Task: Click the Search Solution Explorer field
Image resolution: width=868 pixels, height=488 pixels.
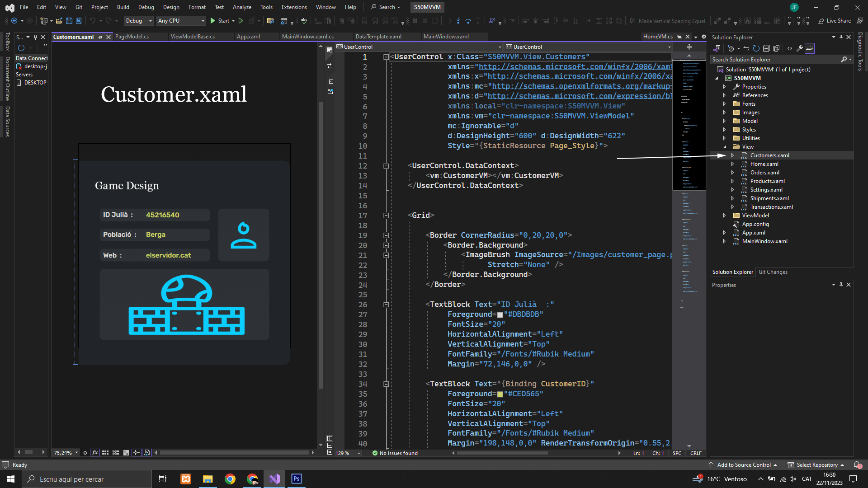Action: pyautogui.click(x=775, y=60)
